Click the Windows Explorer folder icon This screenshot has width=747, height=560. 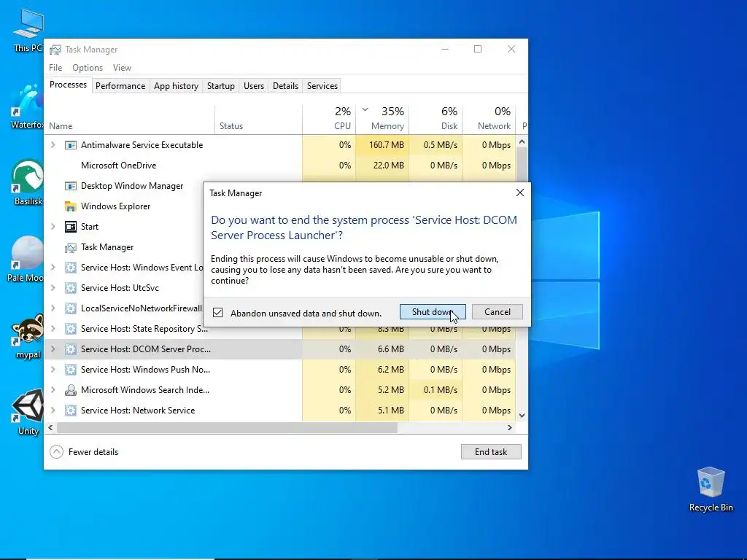coord(71,206)
